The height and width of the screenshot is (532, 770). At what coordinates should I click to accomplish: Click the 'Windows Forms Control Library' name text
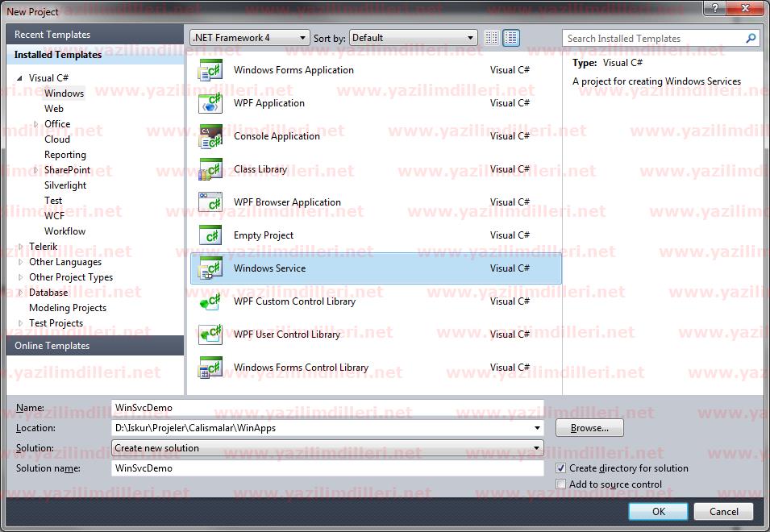point(301,368)
